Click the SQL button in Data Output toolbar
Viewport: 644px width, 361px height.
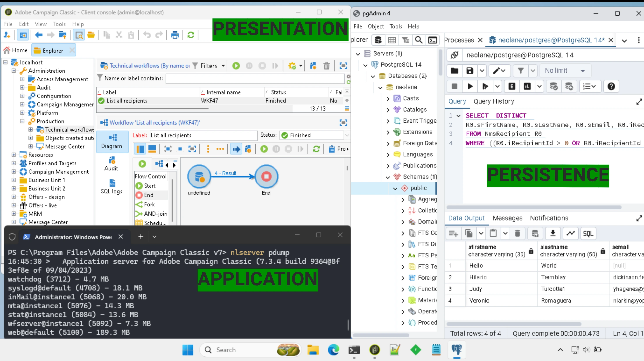[588, 233]
